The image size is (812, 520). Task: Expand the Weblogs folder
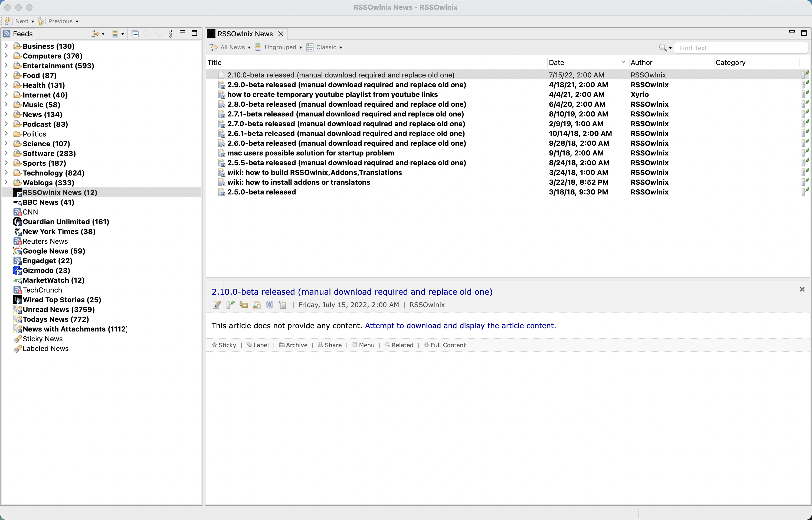6,182
